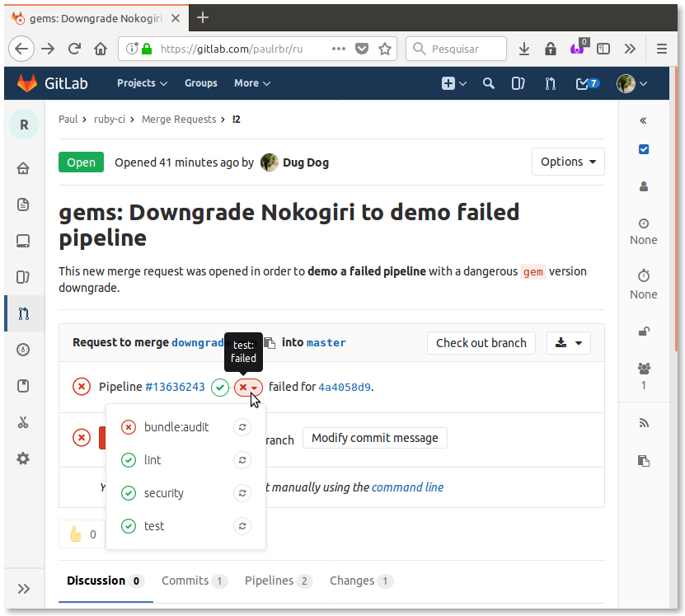Expand the Options dropdown
The height and width of the screenshot is (616, 685).
(x=568, y=162)
